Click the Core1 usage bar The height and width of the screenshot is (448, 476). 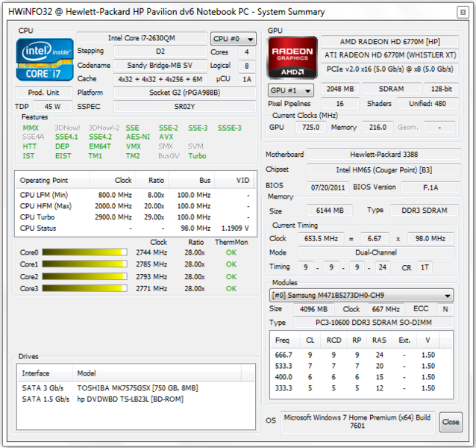(84, 264)
